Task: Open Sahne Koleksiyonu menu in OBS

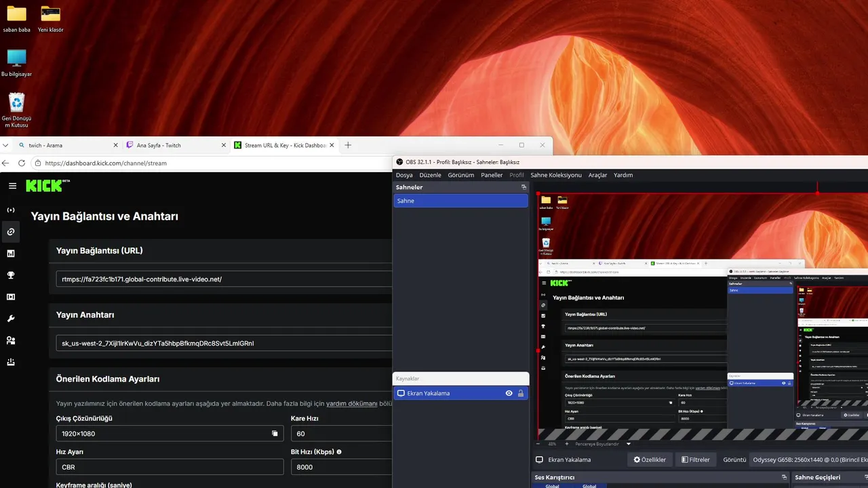Action: pos(556,175)
